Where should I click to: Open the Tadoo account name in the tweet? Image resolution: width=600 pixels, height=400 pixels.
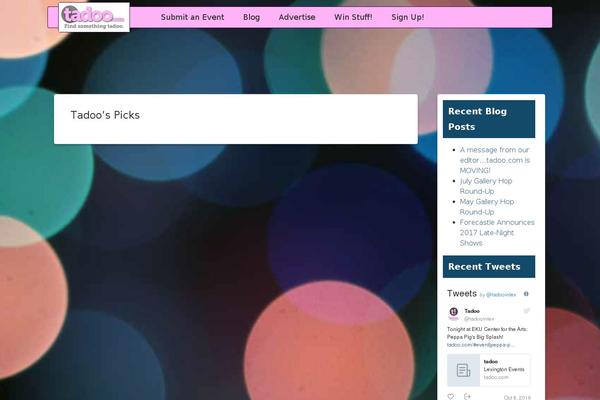tap(472, 311)
